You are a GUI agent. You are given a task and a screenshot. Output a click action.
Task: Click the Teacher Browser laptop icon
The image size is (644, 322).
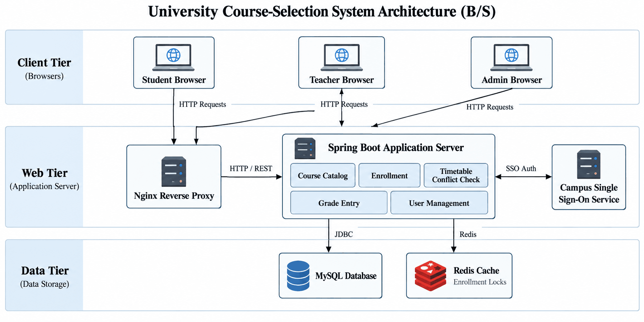(x=342, y=57)
